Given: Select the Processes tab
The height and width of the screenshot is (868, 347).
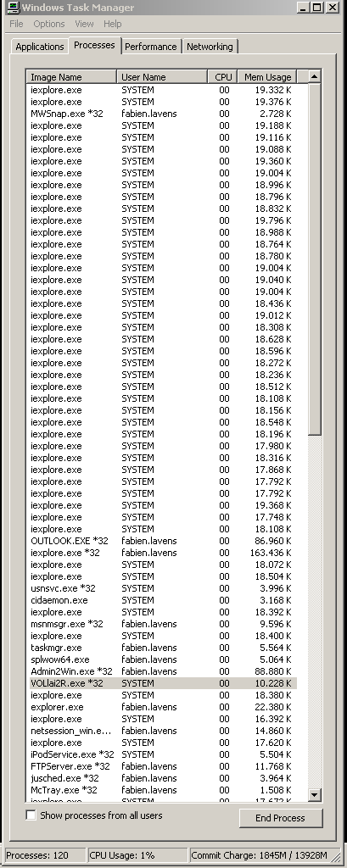Looking at the screenshot, I should tap(94, 45).
